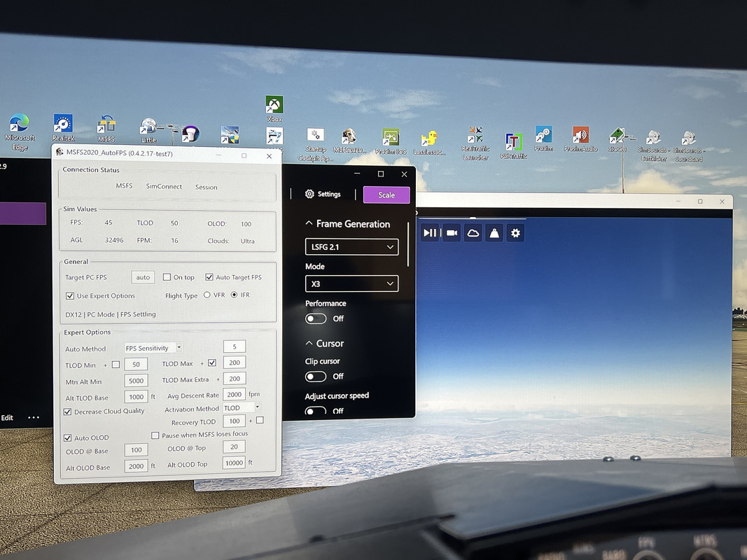Click the Mtn Alt Min 5000 field

pos(136,381)
